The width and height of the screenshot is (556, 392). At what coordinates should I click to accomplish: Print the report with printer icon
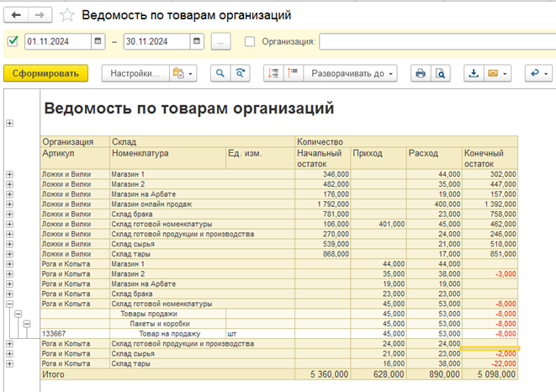point(421,73)
